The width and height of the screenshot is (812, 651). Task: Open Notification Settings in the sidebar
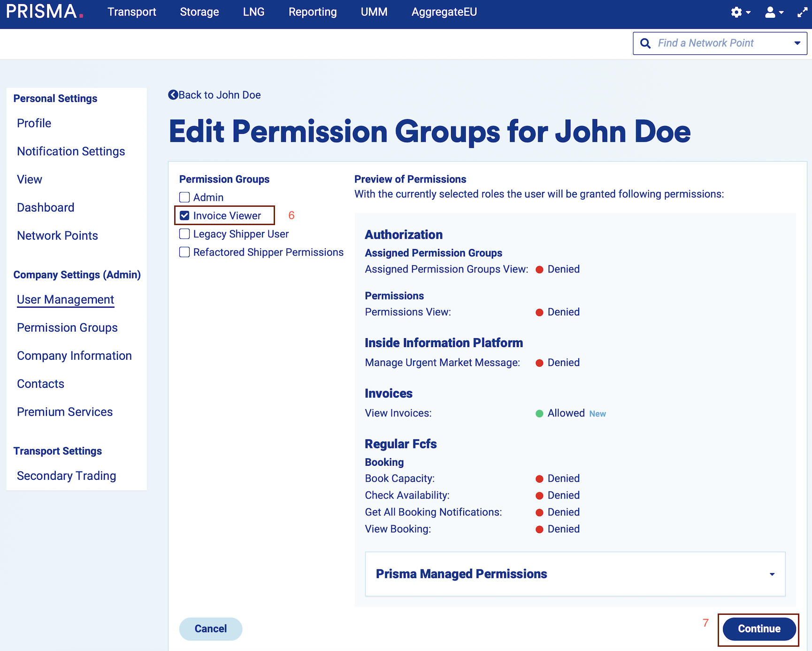point(71,151)
